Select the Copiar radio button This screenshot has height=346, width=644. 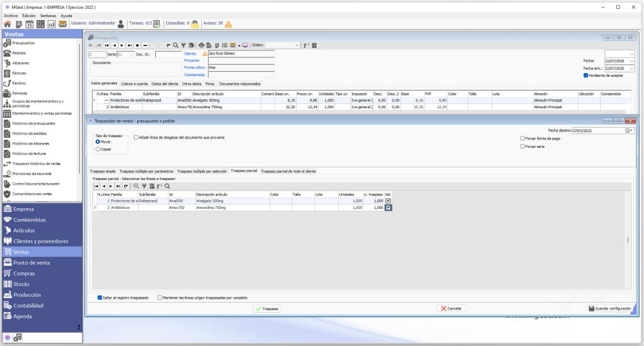(97, 149)
